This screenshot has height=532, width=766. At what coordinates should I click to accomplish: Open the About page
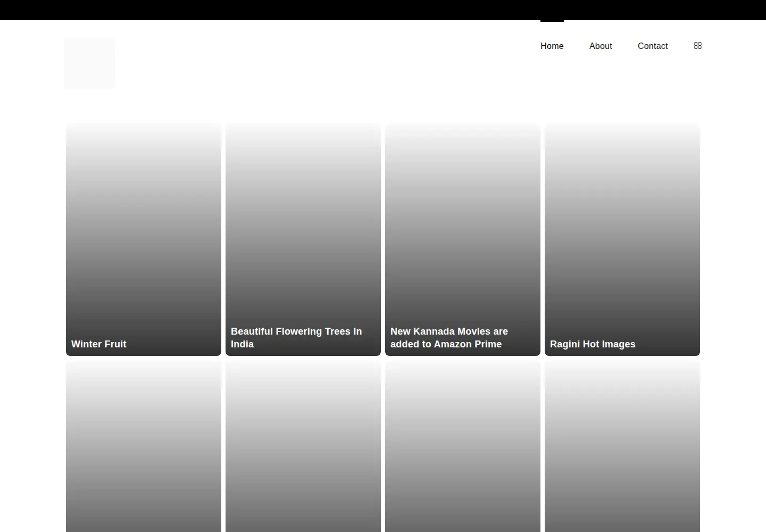601,46
